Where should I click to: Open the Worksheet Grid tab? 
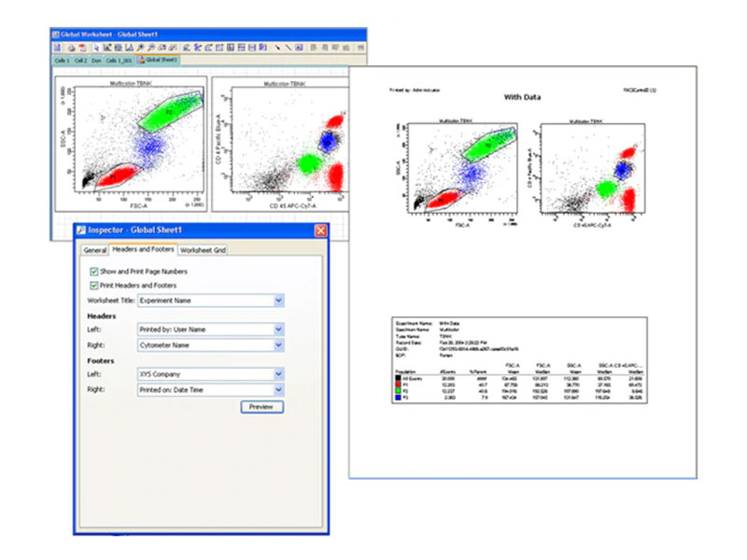click(203, 250)
